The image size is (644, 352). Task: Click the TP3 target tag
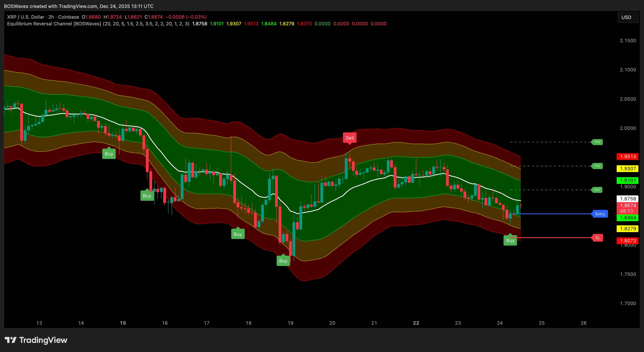(597, 142)
